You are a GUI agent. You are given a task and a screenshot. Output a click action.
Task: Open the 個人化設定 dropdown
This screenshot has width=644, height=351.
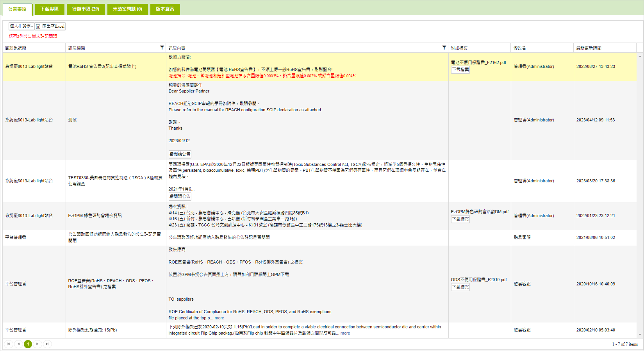tap(21, 26)
